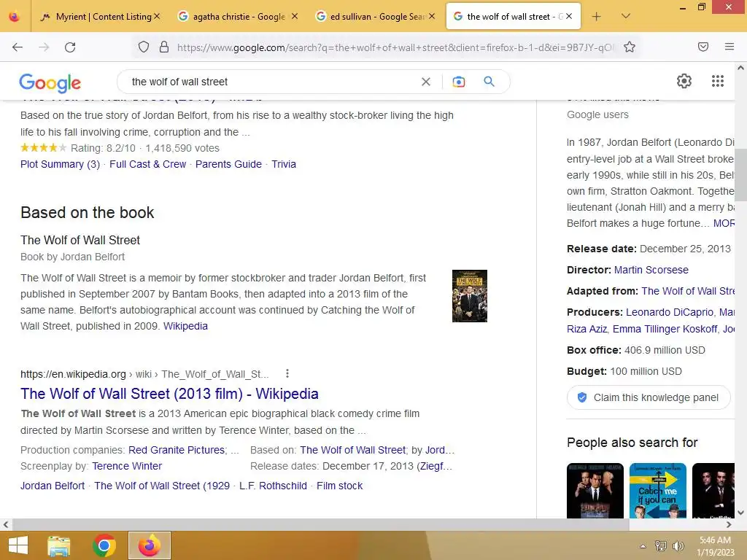
Task: Open Google settings gear
Action: (684, 81)
